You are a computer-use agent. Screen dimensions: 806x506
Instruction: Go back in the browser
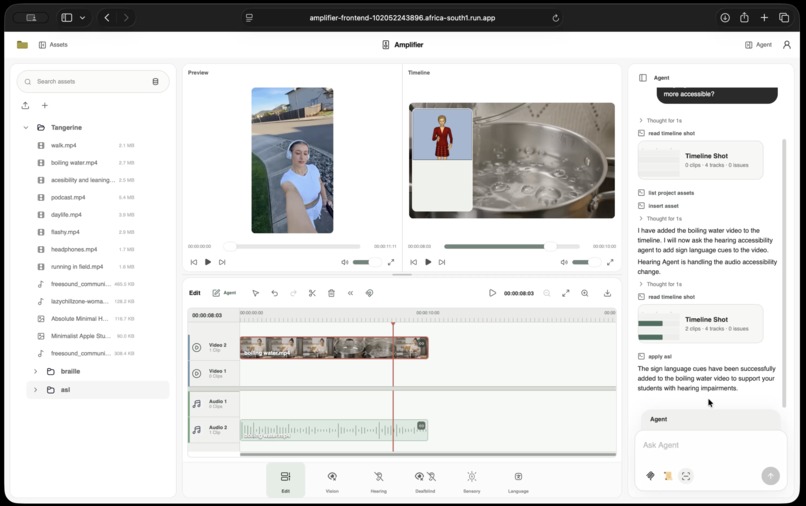click(x=107, y=17)
